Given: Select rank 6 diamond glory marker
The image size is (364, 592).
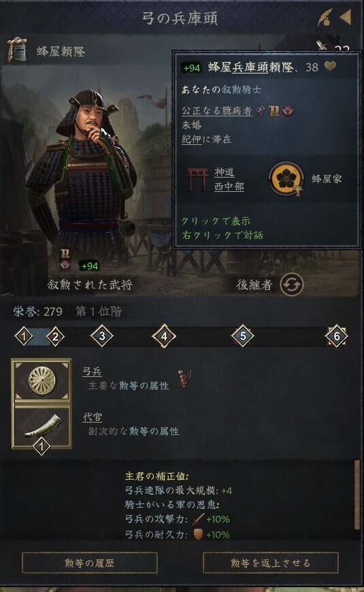Looking at the screenshot, I should click(x=336, y=335).
